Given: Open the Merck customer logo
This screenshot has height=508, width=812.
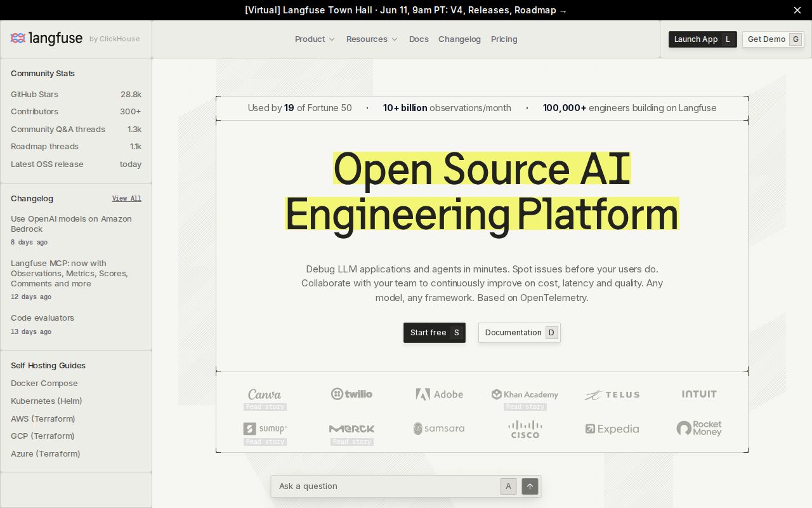Looking at the screenshot, I should pyautogui.click(x=351, y=429).
